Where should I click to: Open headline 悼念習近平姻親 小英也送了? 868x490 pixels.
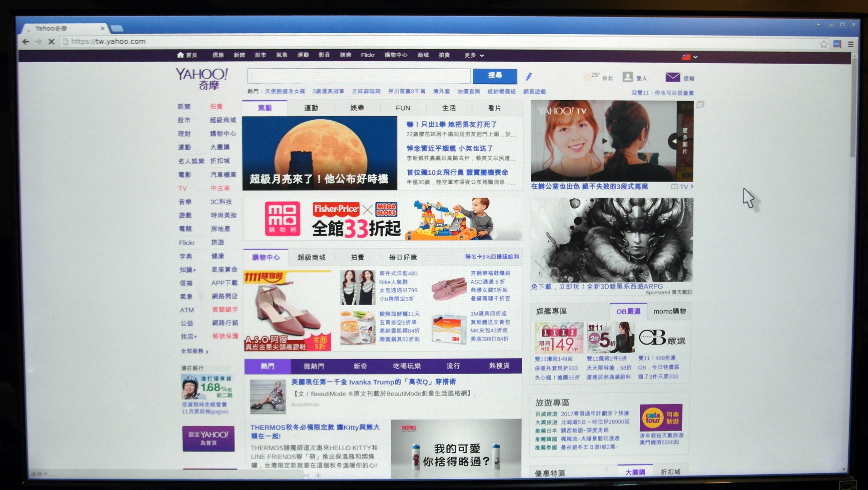coord(450,148)
